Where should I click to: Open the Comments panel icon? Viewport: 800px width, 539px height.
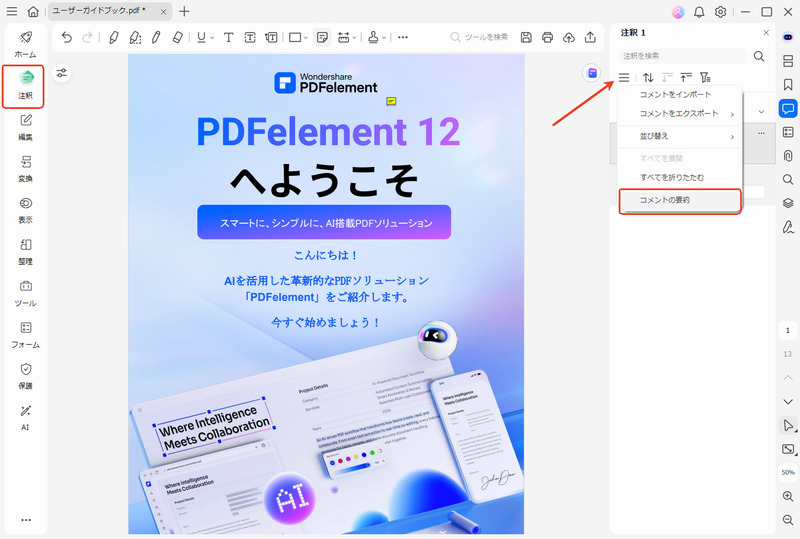click(788, 109)
